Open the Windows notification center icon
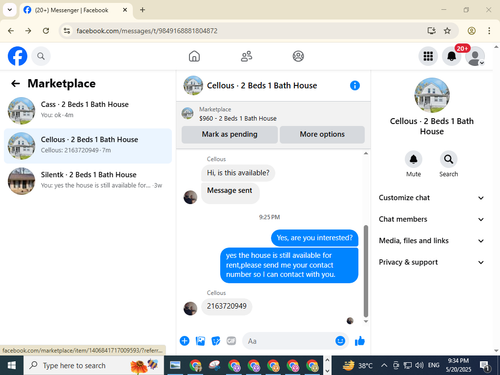Screen dimensions: 500x375 tap(485, 366)
